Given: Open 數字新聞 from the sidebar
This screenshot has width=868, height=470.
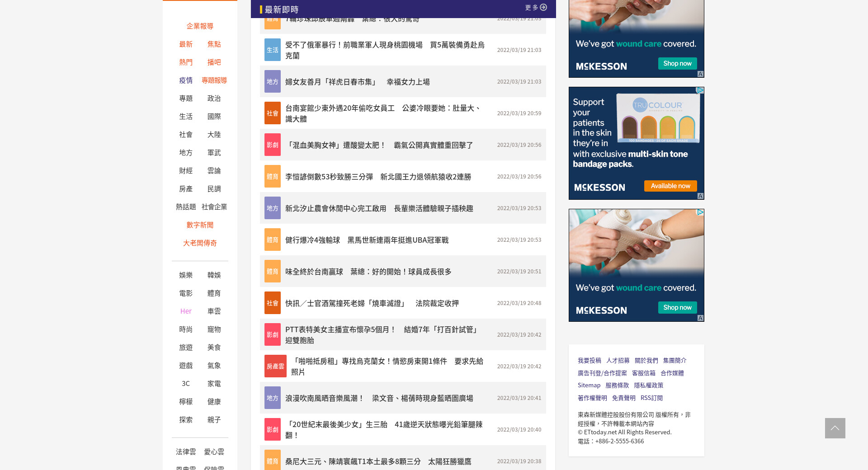Looking at the screenshot, I should click(200, 225).
